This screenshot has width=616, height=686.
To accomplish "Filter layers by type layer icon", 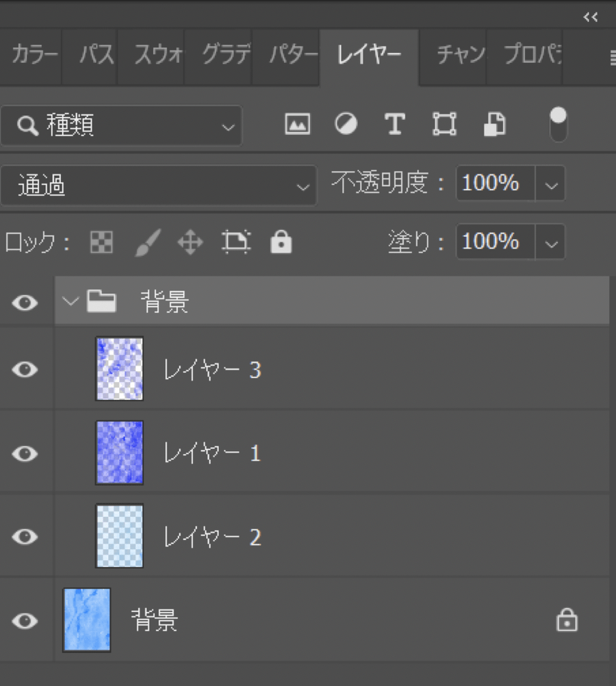I will [394, 124].
